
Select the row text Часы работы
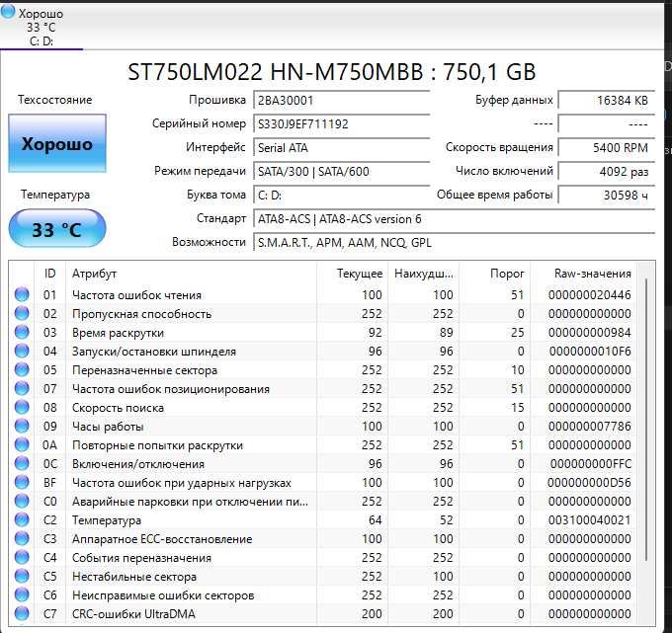pos(108,427)
